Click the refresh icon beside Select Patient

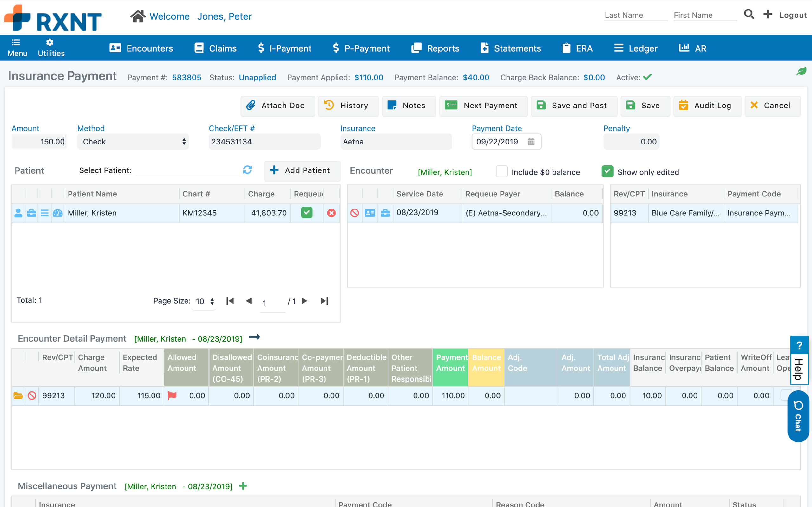[x=247, y=170]
